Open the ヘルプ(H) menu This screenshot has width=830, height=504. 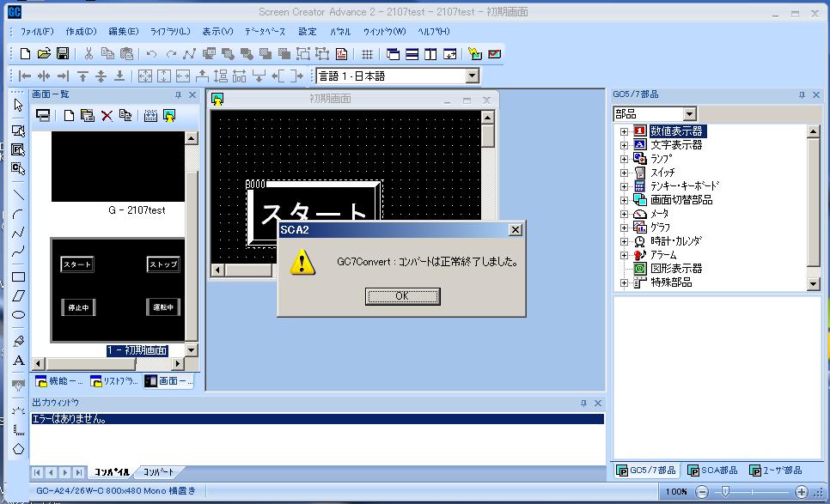pos(434,32)
